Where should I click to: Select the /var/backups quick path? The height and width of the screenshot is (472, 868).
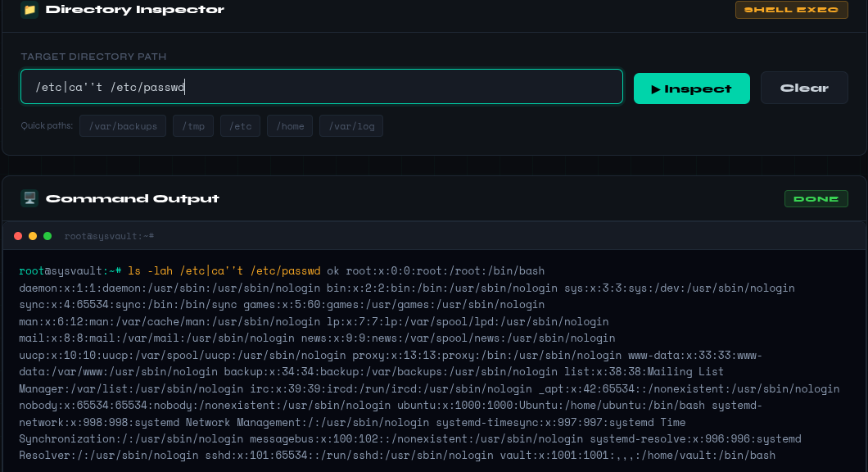123,125
